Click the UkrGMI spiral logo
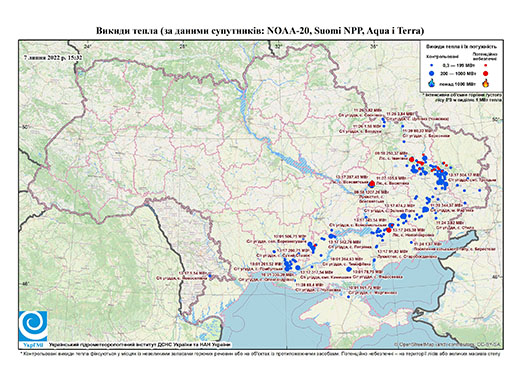The height and width of the screenshot is (368, 520). coord(33,326)
